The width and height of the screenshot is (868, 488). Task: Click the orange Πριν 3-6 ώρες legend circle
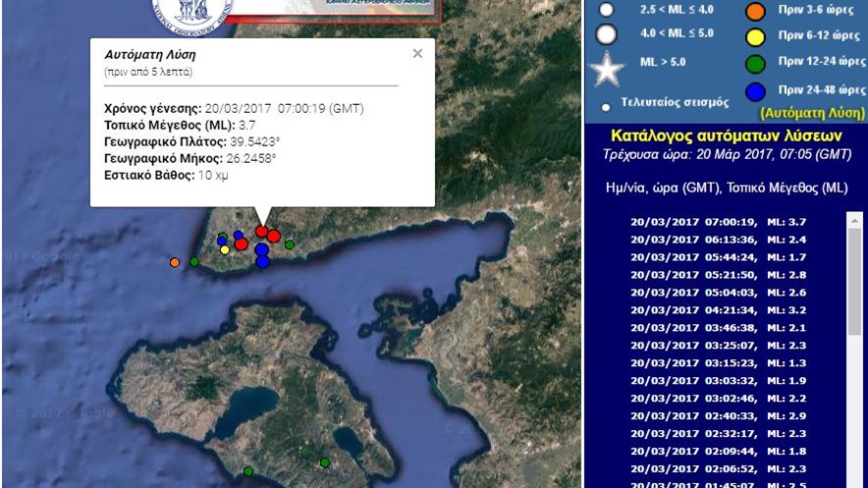tap(755, 11)
